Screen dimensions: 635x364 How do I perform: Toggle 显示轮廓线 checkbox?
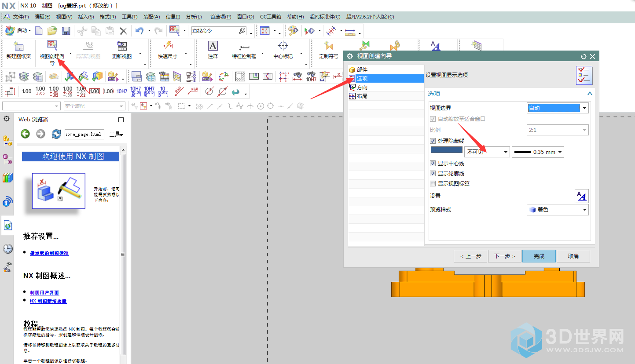pyautogui.click(x=433, y=174)
